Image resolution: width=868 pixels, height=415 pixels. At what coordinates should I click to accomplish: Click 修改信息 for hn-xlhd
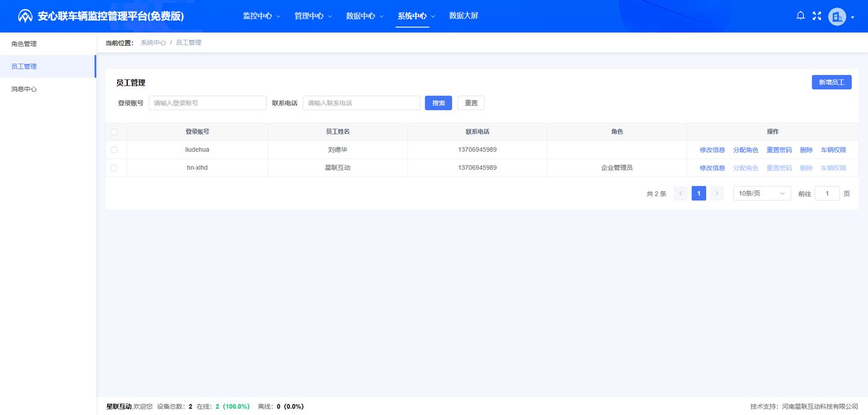pos(712,168)
